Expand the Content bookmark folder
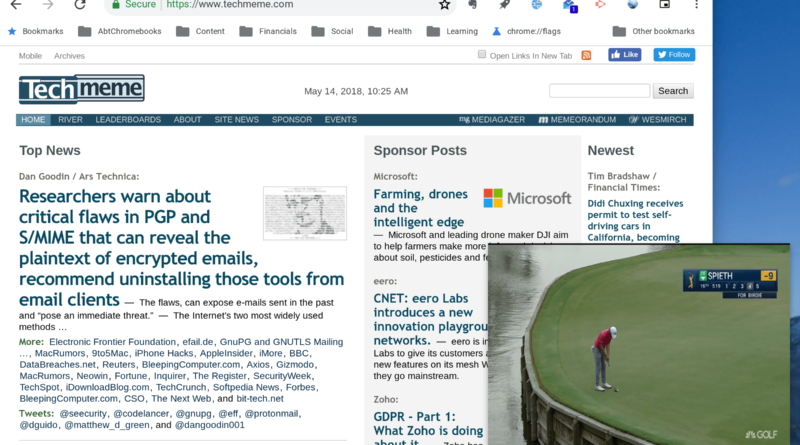Screen dimensions: 800x445 (x=200, y=31)
